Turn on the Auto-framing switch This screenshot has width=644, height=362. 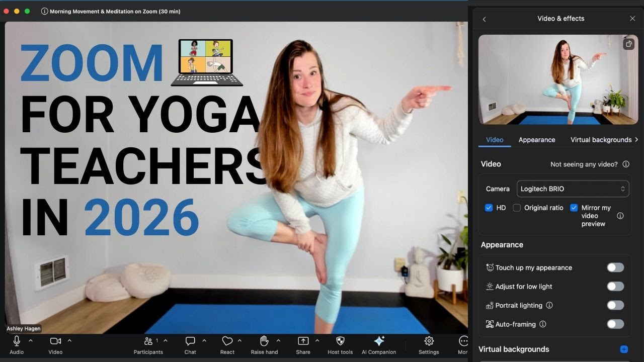click(615, 324)
